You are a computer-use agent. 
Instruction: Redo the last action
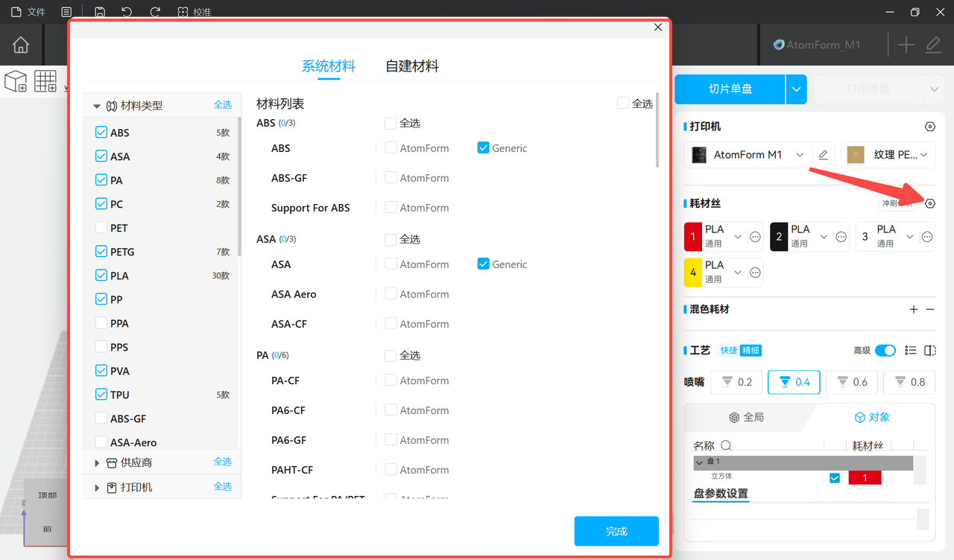(x=155, y=12)
